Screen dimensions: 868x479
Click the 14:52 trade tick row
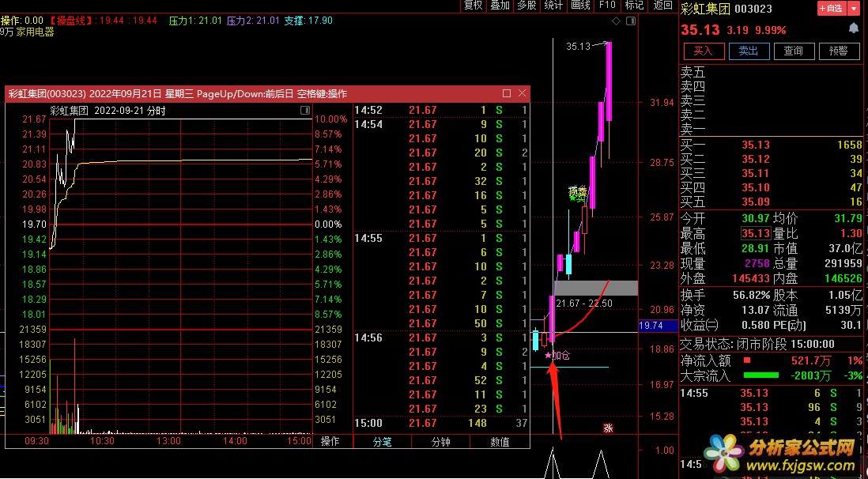(x=441, y=110)
